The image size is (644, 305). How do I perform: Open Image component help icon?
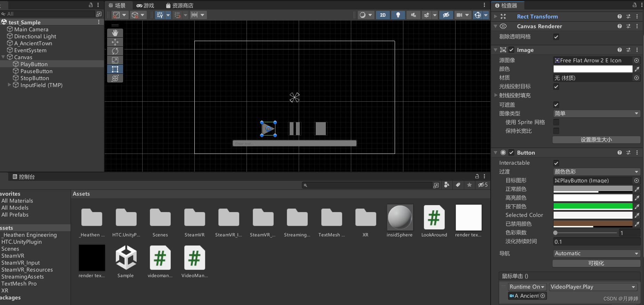coord(620,50)
